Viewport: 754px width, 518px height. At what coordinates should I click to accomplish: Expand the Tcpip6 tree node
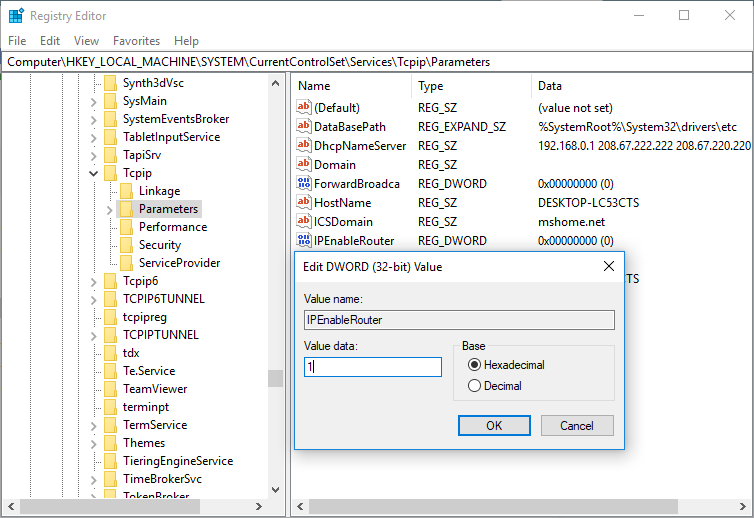(x=94, y=281)
